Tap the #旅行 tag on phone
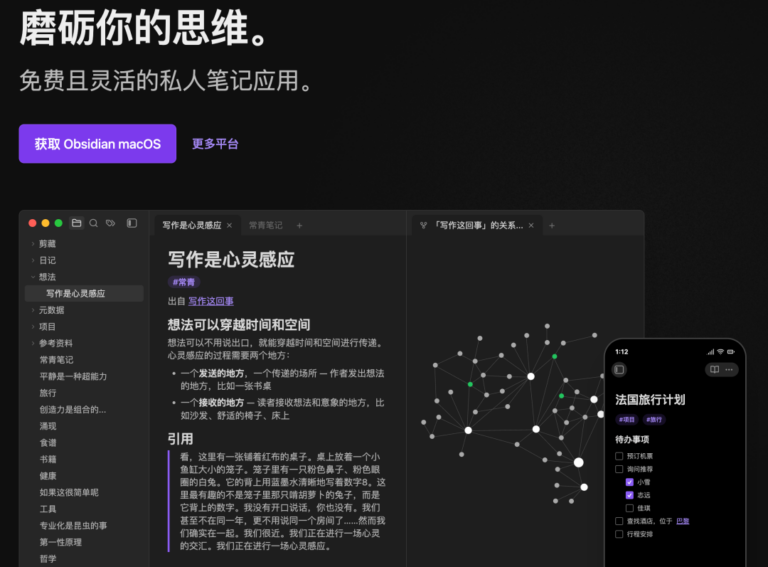 tap(654, 420)
